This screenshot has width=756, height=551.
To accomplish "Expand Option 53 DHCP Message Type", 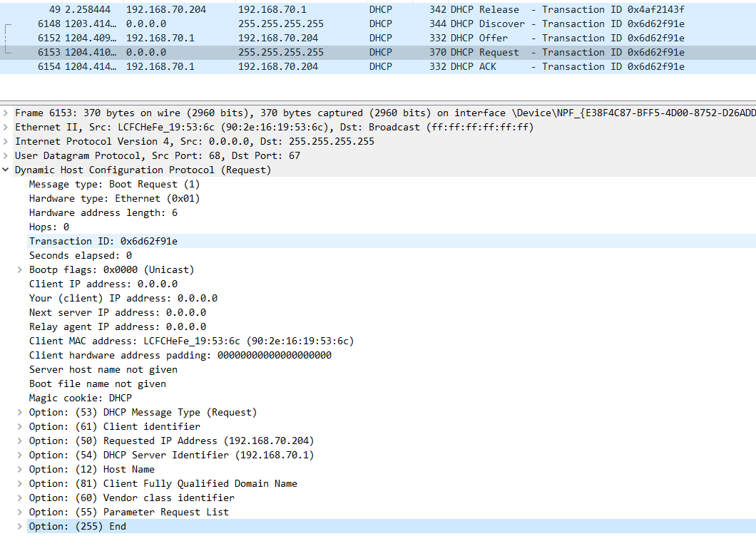I will point(20,413).
